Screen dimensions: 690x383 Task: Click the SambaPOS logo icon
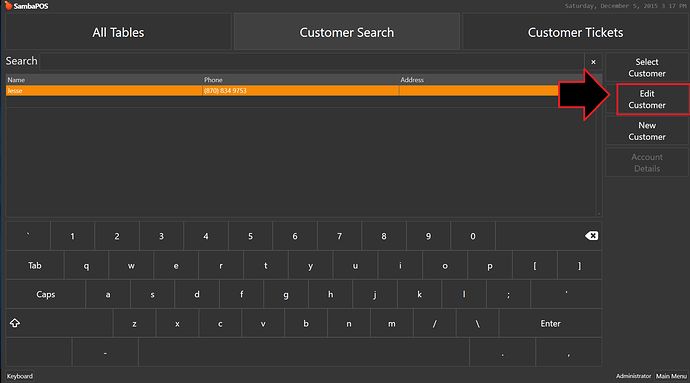8,5
